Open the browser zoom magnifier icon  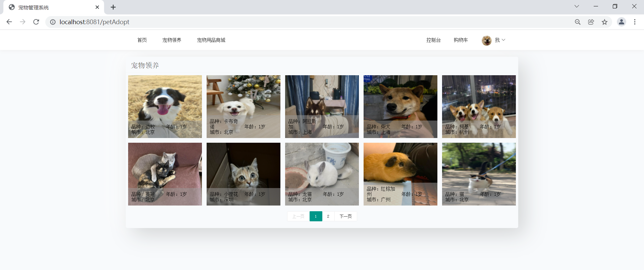[578, 22]
